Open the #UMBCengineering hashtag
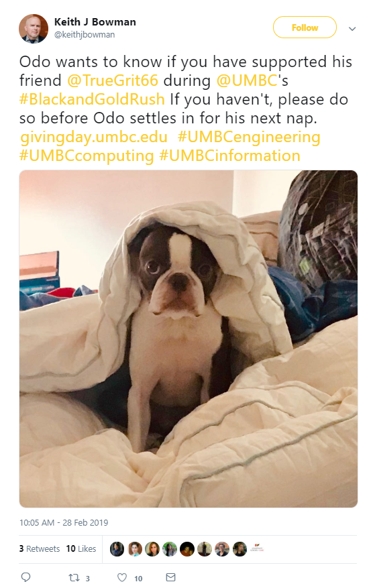This screenshot has height=588, width=375. point(249,137)
